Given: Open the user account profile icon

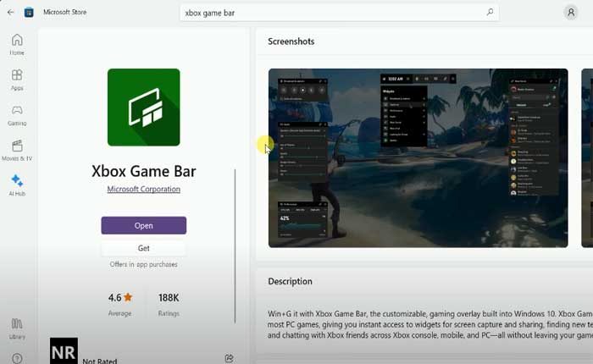Looking at the screenshot, I should point(571,13).
